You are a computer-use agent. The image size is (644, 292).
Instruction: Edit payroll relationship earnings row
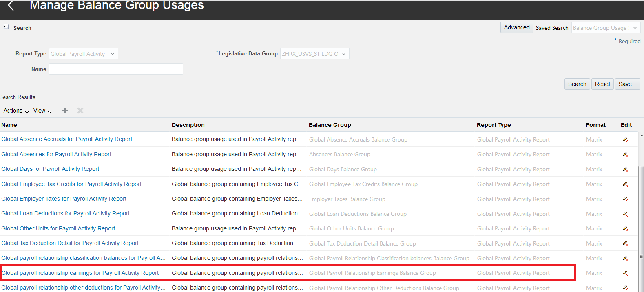tap(625, 273)
